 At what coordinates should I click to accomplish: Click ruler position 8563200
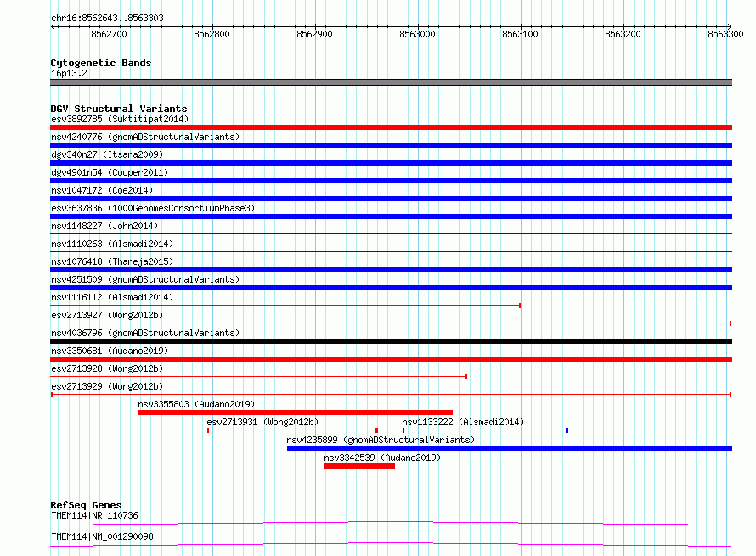point(623,34)
